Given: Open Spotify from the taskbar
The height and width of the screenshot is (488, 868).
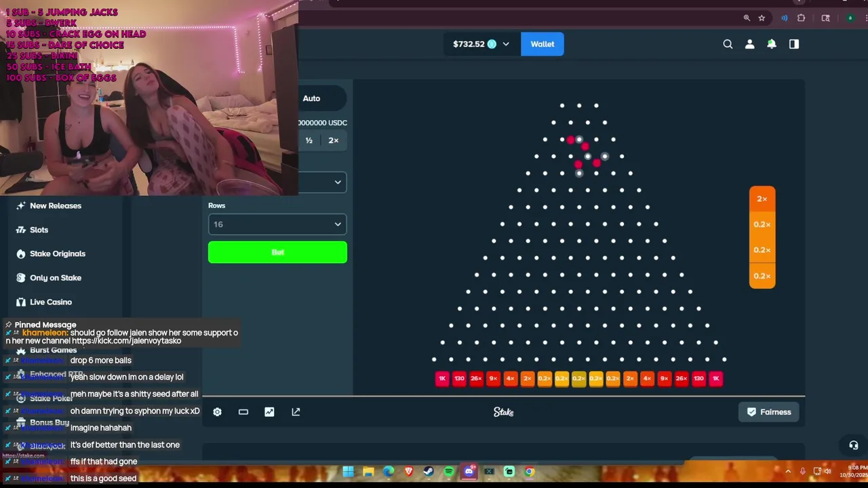Looking at the screenshot, I should (x=449, y=471).
